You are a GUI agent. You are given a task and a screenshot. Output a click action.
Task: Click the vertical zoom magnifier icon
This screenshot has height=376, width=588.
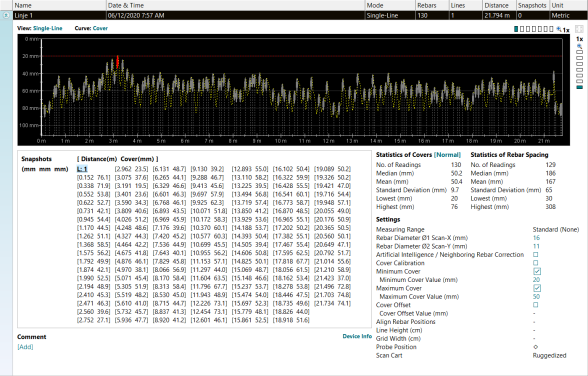click(580, 46)
